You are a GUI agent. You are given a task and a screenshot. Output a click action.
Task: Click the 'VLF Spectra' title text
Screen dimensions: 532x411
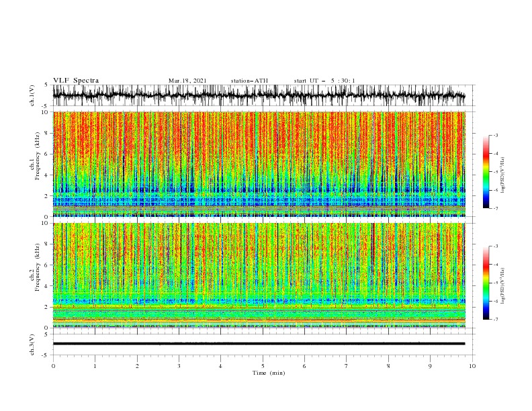[x=76, y=81]
